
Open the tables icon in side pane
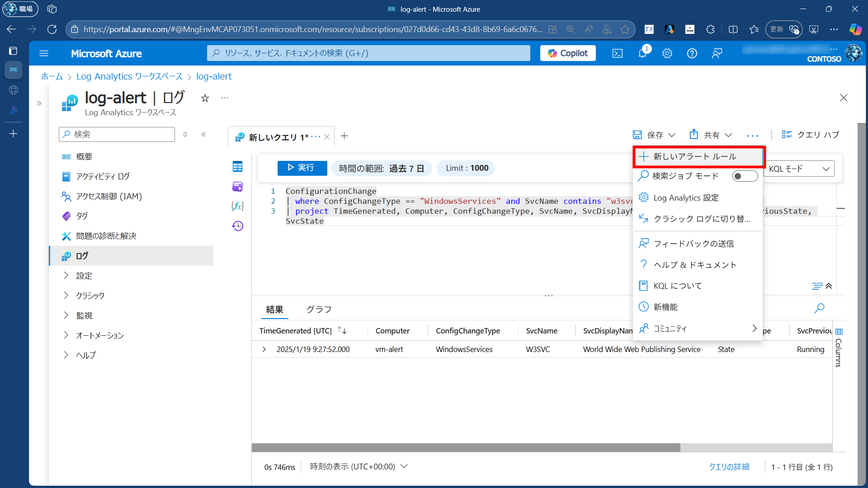(237, 167)
